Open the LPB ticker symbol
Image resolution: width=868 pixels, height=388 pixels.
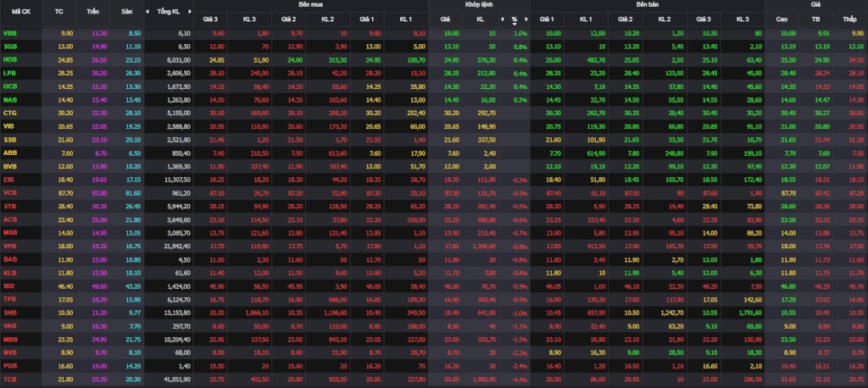pos(10,73)
